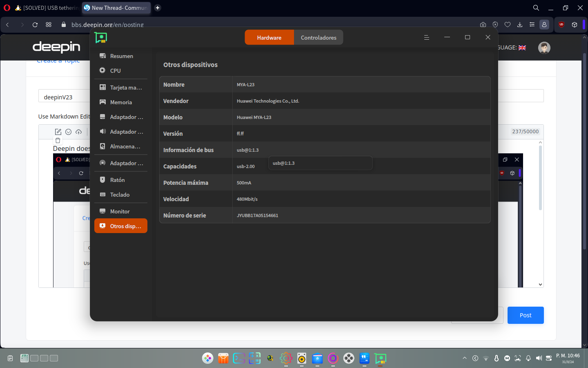Open the Opera easy setup menu
The width and height of the screenshot is (588, 368).
pyautogui.click(x=532, y=25)
